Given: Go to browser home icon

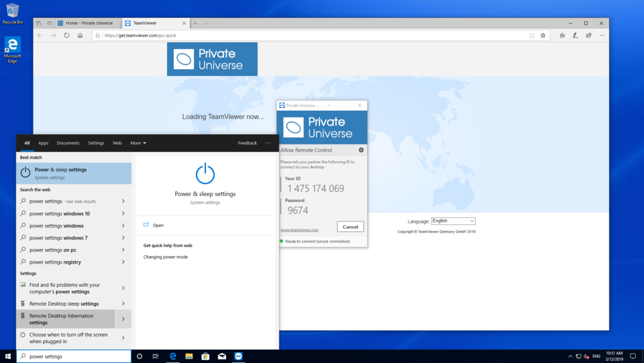Looking at the screenshot, I should point(80,35).
